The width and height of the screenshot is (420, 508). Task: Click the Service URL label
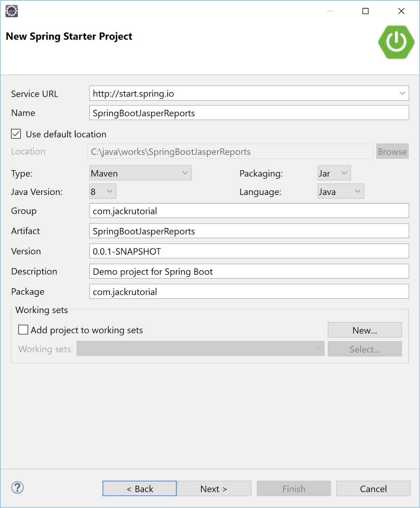[35, 94]
